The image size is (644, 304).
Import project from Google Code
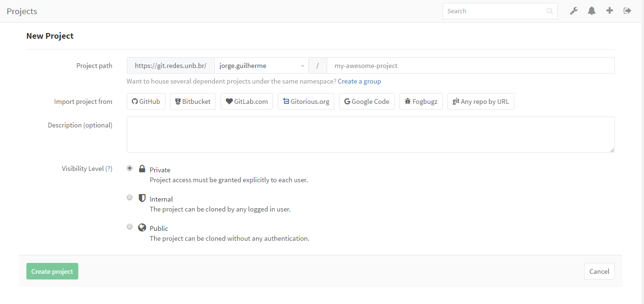pos(366,101)
